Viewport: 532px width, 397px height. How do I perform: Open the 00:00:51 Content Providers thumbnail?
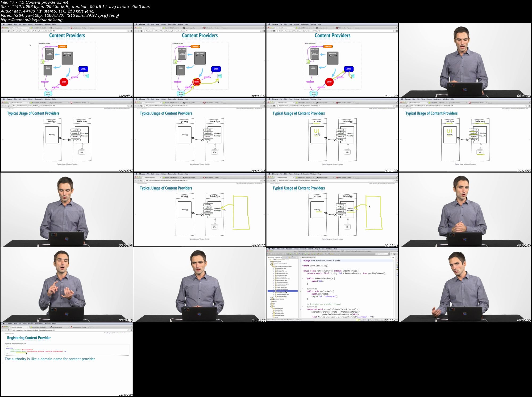coord(332,60)
